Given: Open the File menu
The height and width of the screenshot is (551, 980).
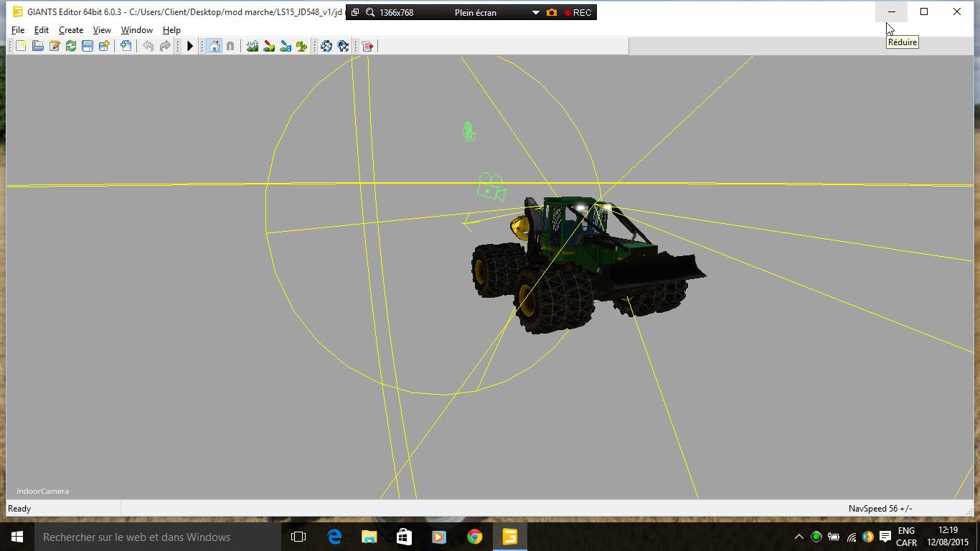Looking at the screenshot, I should coord(18,30).
